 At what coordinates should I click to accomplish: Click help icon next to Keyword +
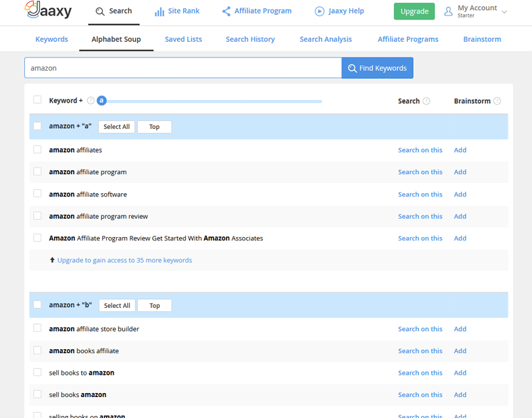pyautogui.click(x=91, y=101)
